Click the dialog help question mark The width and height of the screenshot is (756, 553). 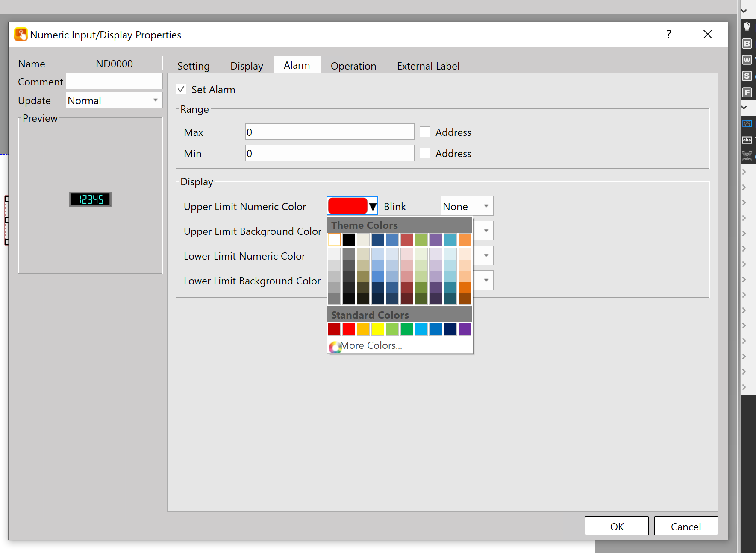coord(668,35)
